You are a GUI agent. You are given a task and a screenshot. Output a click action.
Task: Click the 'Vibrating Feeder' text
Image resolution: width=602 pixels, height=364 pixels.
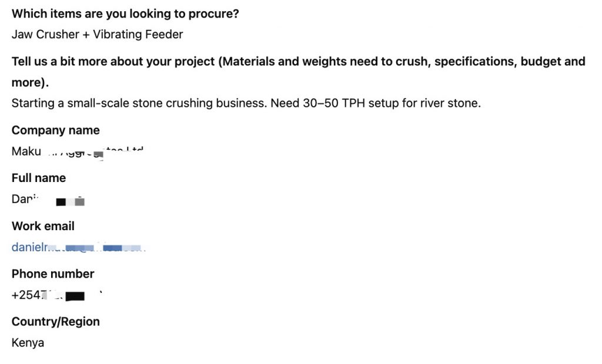tap(138, 35)
